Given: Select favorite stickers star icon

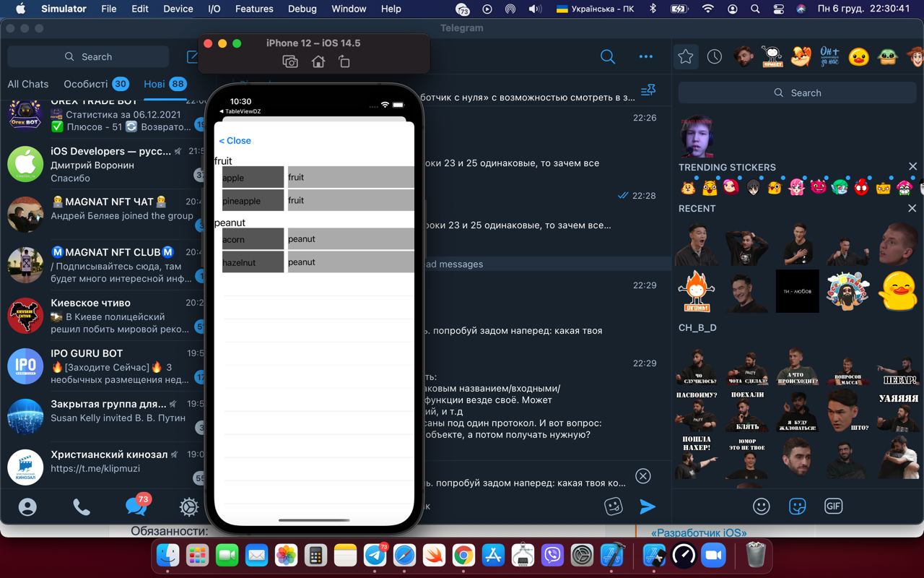Looking at the screenshot, I should (686, 56).
